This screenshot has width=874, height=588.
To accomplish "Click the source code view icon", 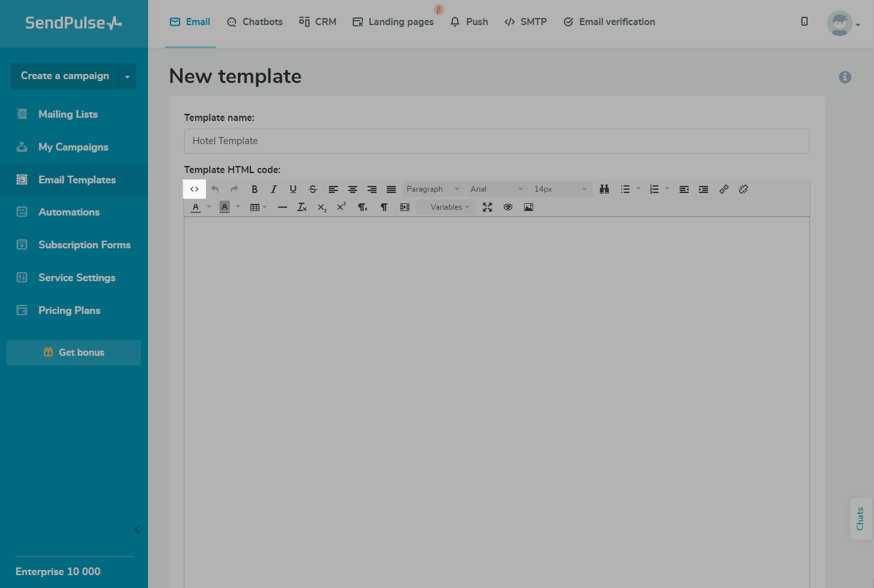I will coord(194,189).
